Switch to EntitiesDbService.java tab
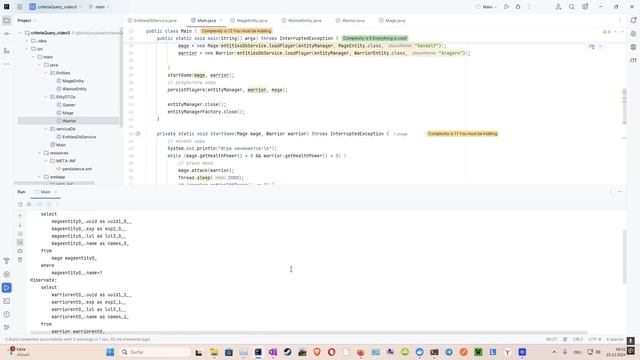The width and height of the screenshot is (640, 360). (153, 20)
